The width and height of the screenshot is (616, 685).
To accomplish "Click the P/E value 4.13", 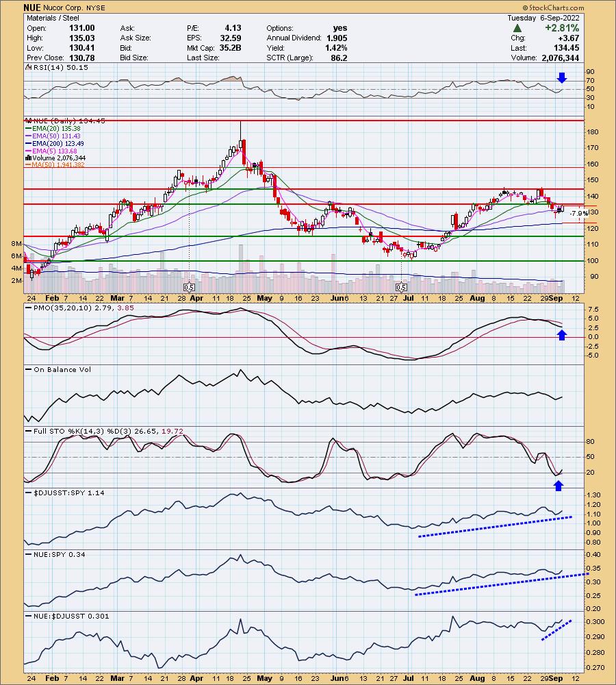I will (x=233, y=28).
